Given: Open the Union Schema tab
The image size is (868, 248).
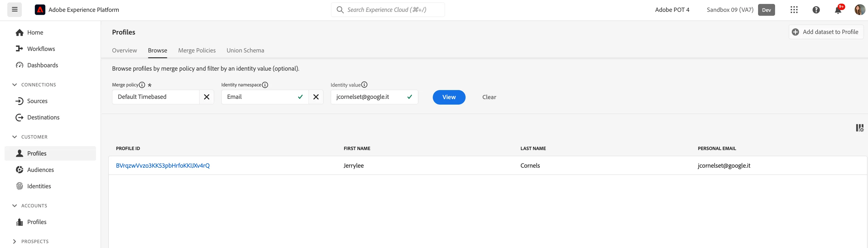Looking at the screenshot, I should click(245, 50).
